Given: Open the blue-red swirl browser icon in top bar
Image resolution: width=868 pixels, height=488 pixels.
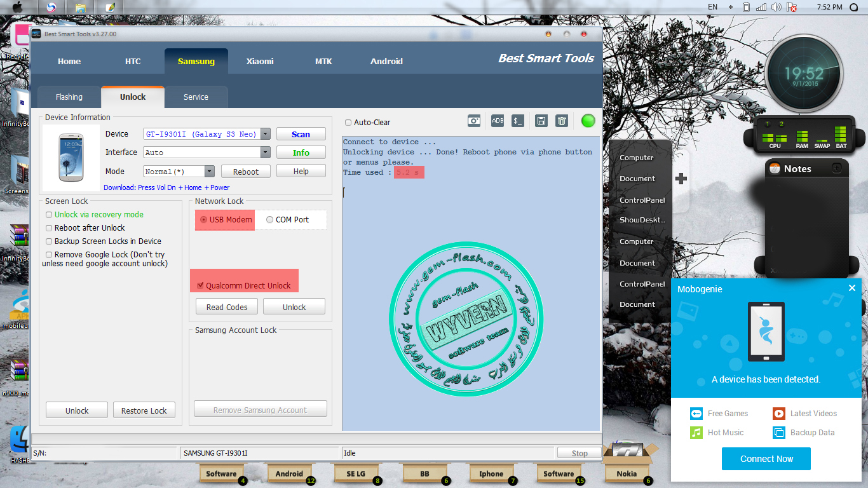Looking at the screenshot, I should click(x=51, y=8).
